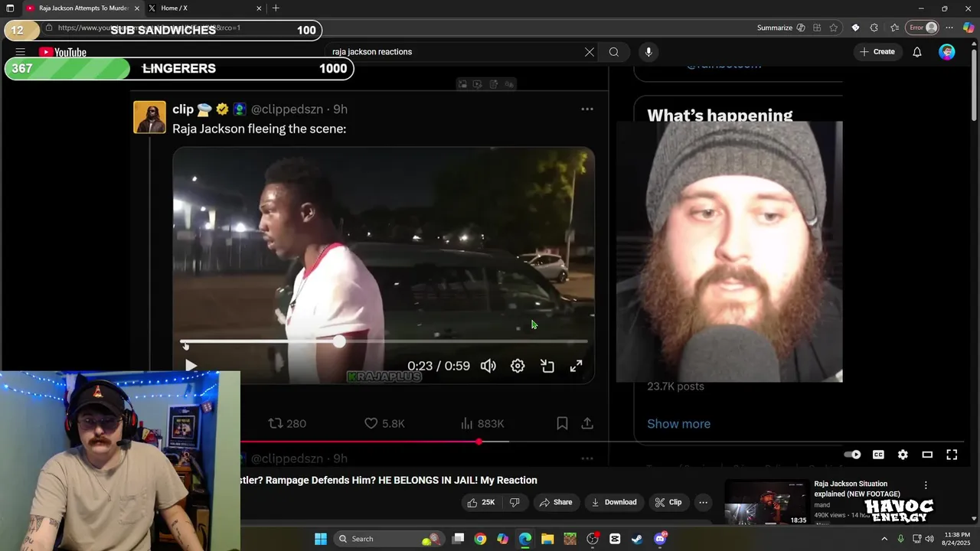Open Edge Settings and more menu
980x551 pixels.
pos(949,28)
